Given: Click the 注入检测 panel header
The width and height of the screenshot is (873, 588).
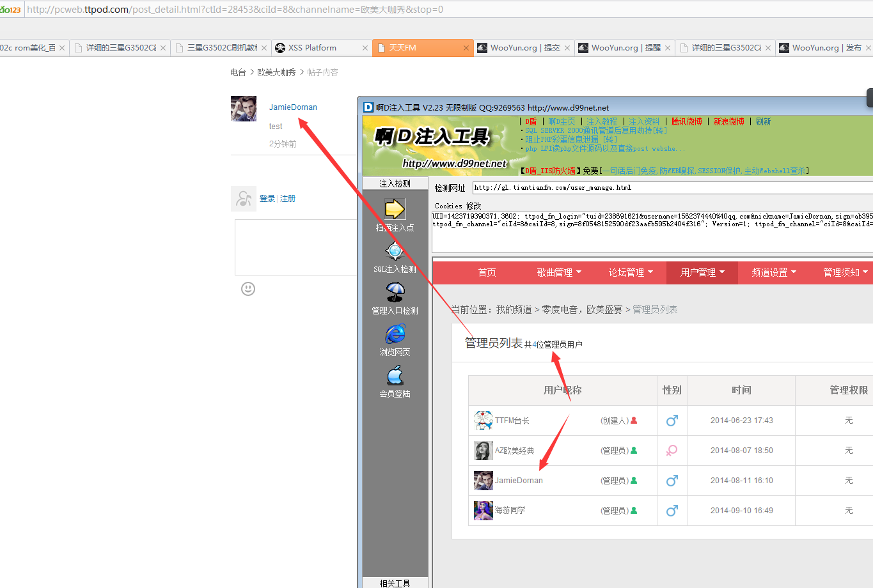Looking at the screenshot, I should (395, 183).
